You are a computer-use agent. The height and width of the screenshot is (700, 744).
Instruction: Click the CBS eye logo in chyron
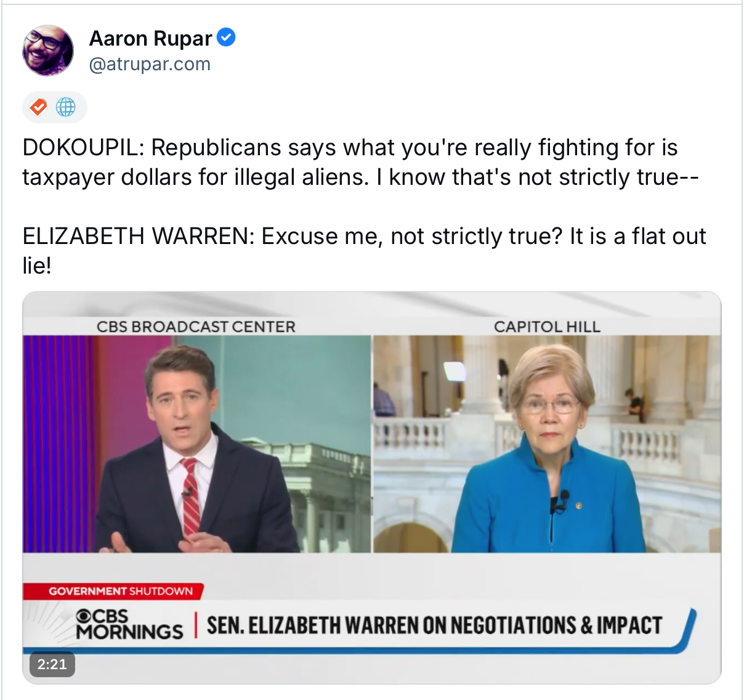click(x=83, y=616)
